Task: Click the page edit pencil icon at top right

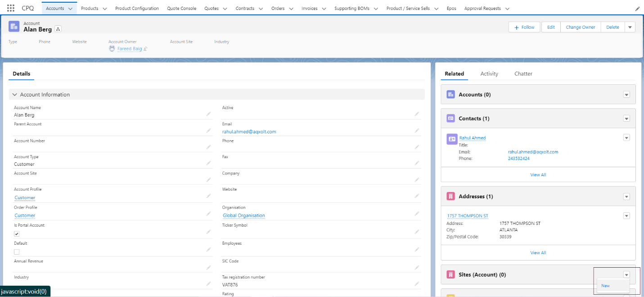Action: pos(637,8)
